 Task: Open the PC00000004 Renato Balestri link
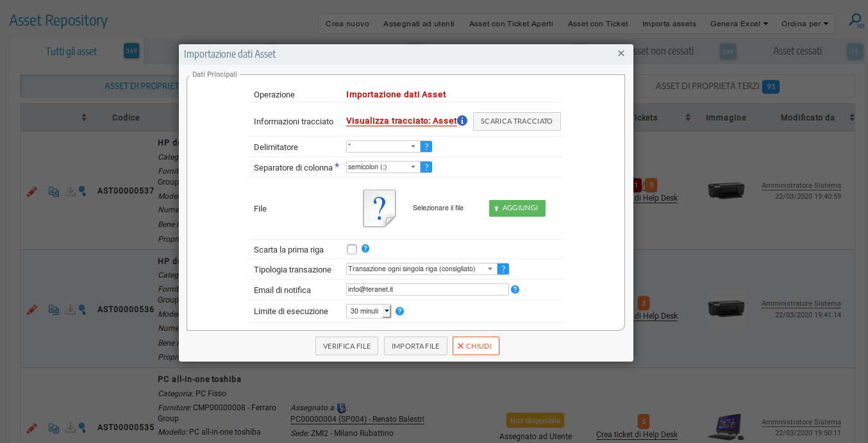(357, 420)
